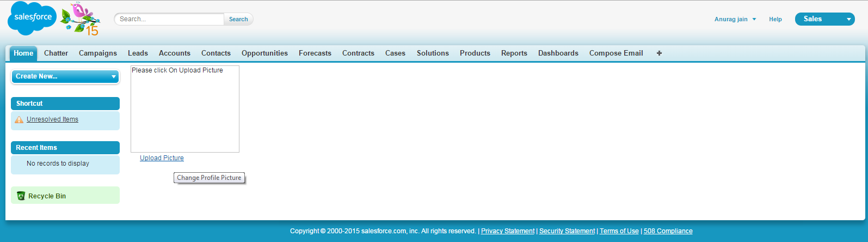Go to the Forecasts tab
This screenshot has height=242, width=868.
(315, 53)
